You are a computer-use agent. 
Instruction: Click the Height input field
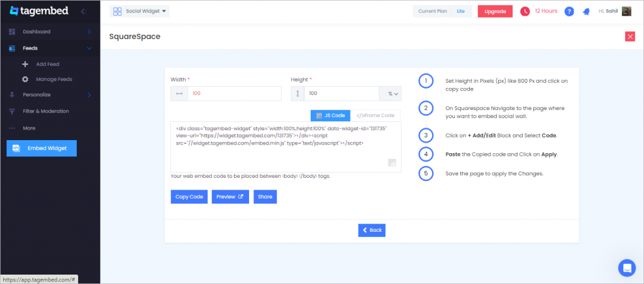pos(341,94)
